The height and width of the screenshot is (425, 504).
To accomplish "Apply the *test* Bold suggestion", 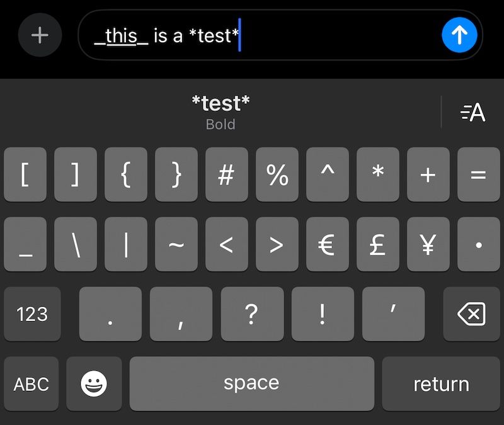I will [220, 111].
